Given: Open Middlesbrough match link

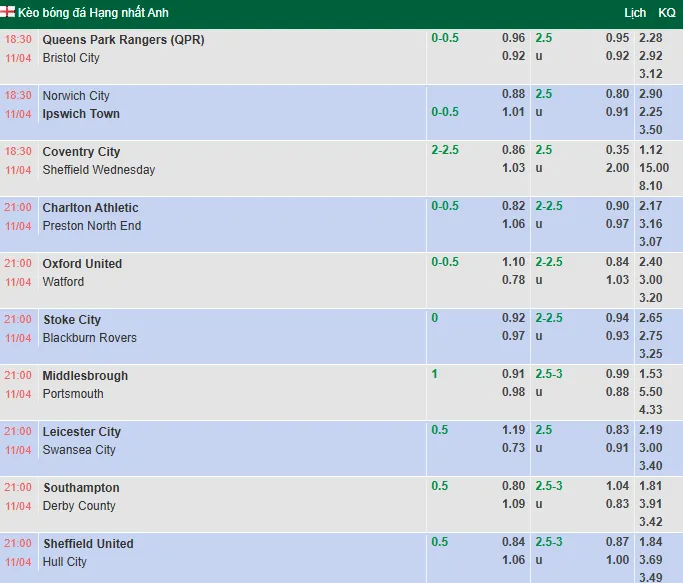Looking at the screenshot, I should pyautogui.click(x=85, y=376).
